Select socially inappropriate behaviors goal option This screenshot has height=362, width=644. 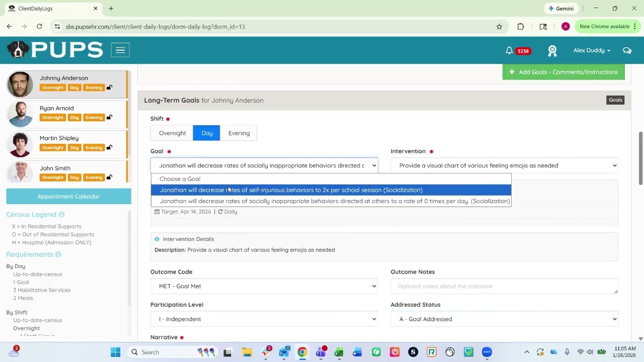331,201
